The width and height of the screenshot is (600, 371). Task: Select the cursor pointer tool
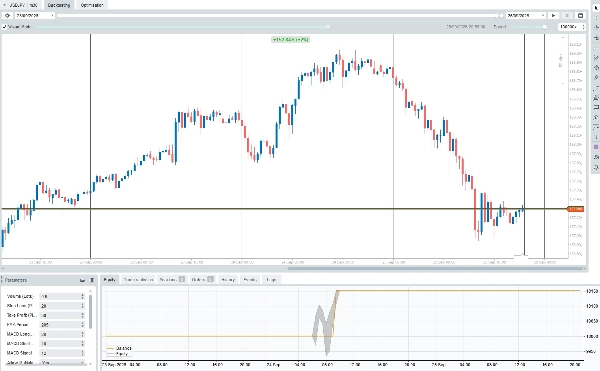[x=596, y=7]
